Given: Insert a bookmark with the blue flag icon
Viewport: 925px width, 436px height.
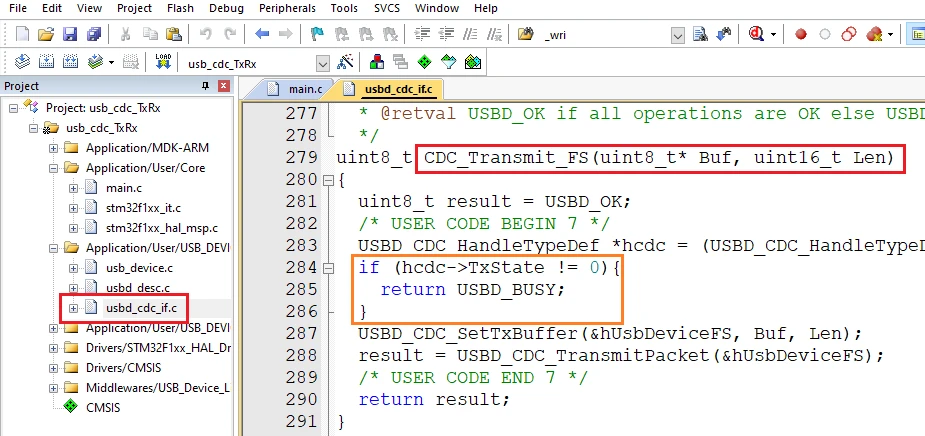Looking at the screenshot, I should (317, 34).
